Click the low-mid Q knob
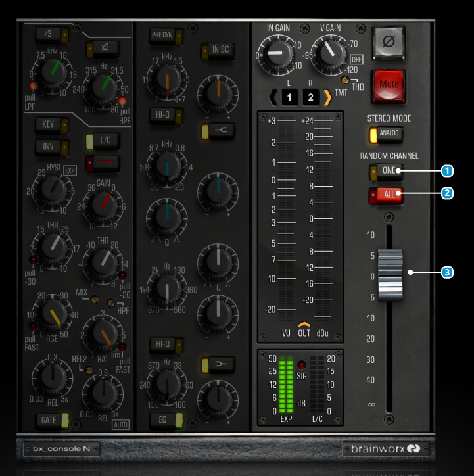474x476 pixels. click(218, 263)
